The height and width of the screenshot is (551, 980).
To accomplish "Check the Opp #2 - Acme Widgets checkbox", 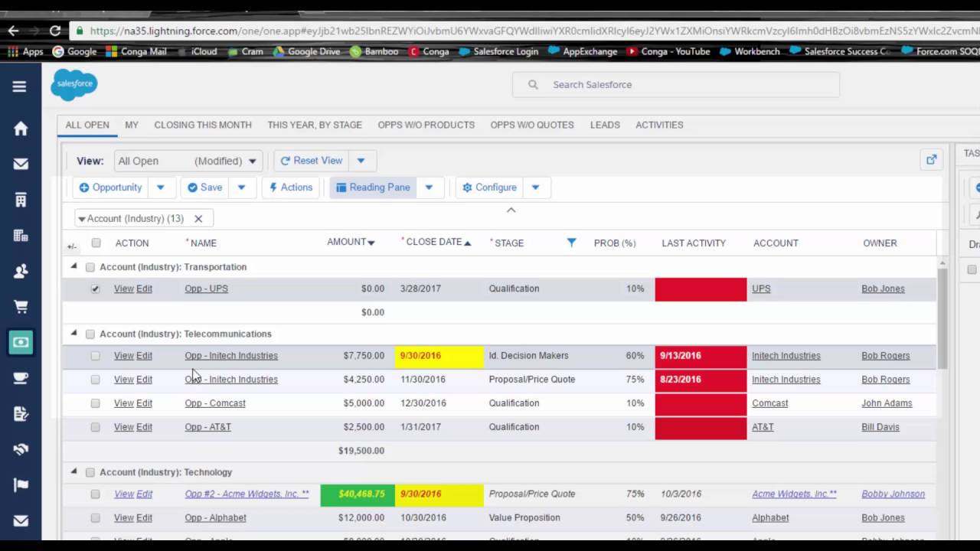I will [95, 494].
